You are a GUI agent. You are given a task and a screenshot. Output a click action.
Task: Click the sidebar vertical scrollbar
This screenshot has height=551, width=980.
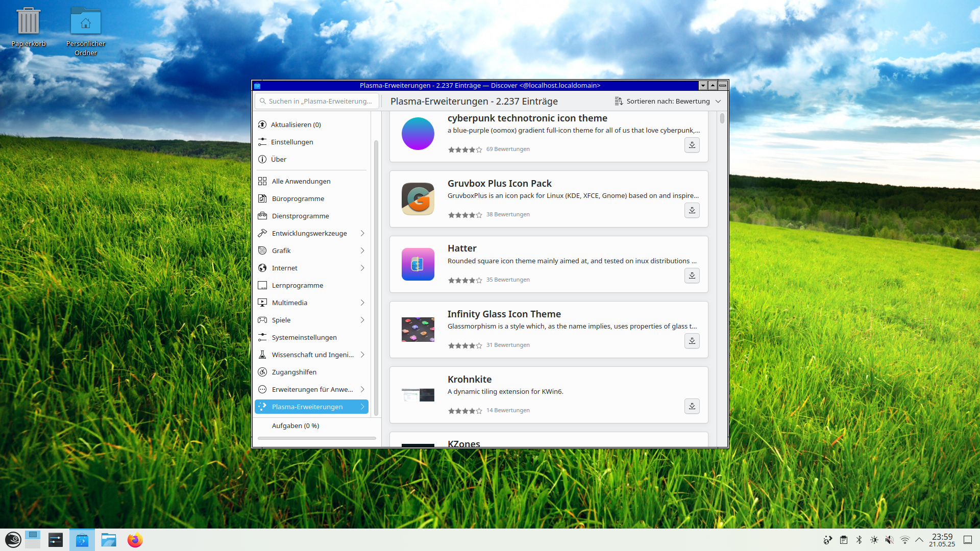376,278
